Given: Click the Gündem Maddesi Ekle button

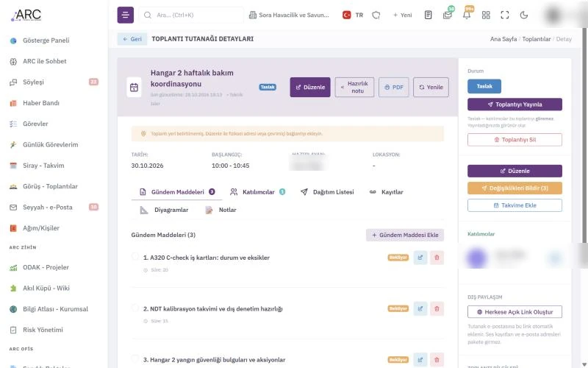Looking at the screenshot, I should [405, 235].
